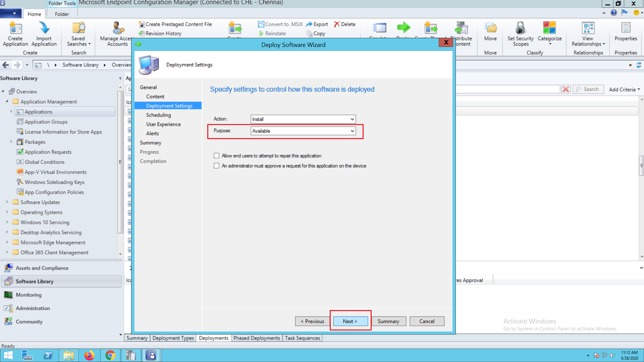Click the Cancel button in wizard
The image size is (644, 362).
[427, 321]
